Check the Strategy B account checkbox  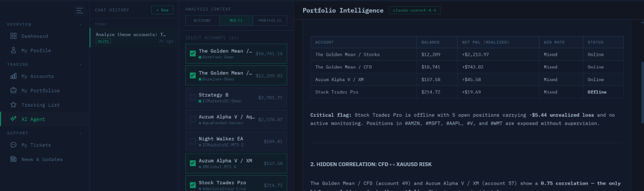193,98
